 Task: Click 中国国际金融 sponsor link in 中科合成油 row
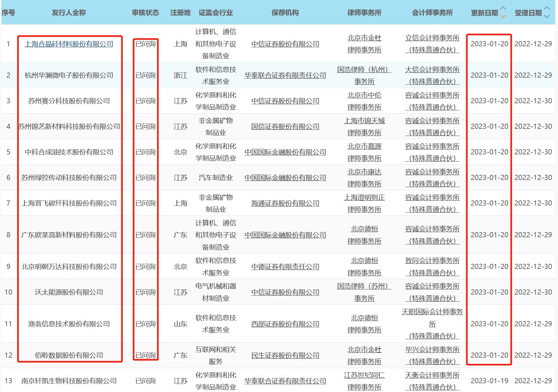pos(285,152)
